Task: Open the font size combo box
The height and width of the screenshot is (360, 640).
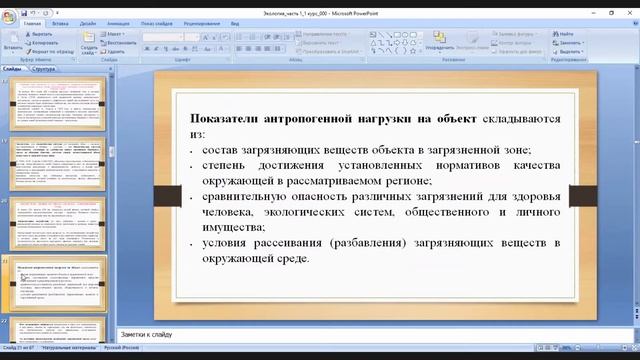Action: click(191, 37)
